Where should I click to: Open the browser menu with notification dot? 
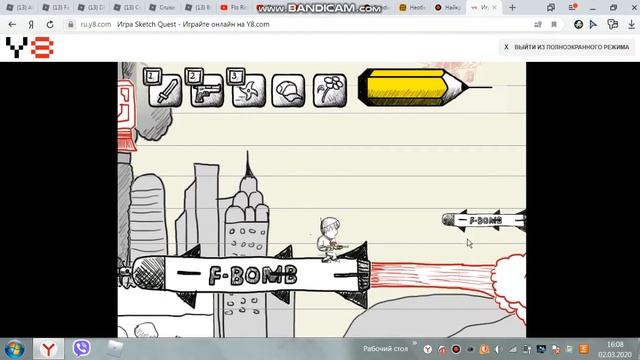point(572,7)
